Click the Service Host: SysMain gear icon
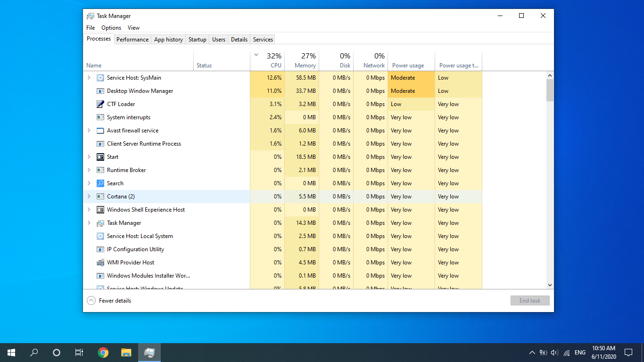Viewport: 644px width, 362px height. [x=100, y=78]
